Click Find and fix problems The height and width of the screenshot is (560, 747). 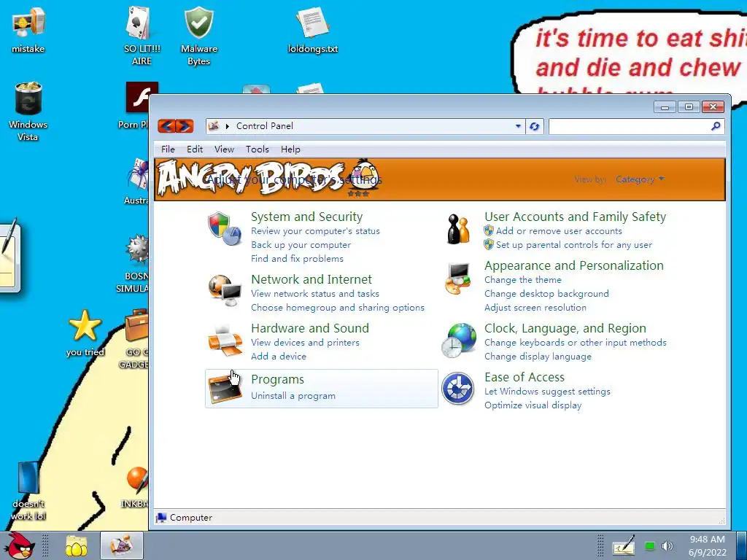(298, 259)
